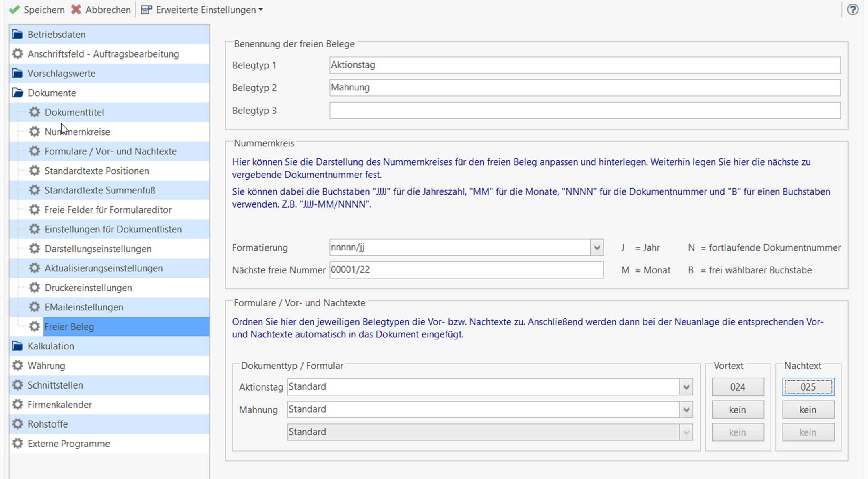868x479 pixels.
Task: Click the Mahnung Vortext kein button
Action: tap(737, 410)
